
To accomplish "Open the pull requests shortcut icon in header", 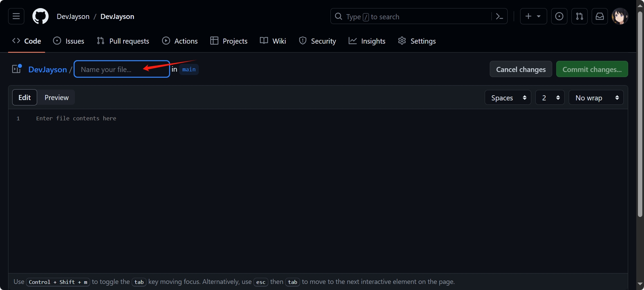I will click(x=580, y=16).
